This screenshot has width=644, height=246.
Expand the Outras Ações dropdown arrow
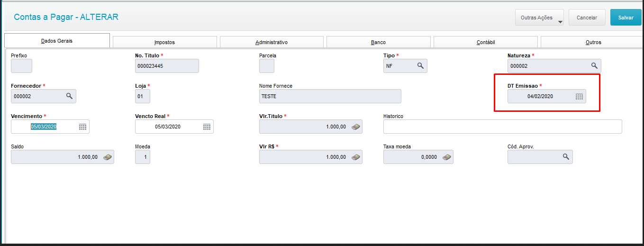(560, 22)
